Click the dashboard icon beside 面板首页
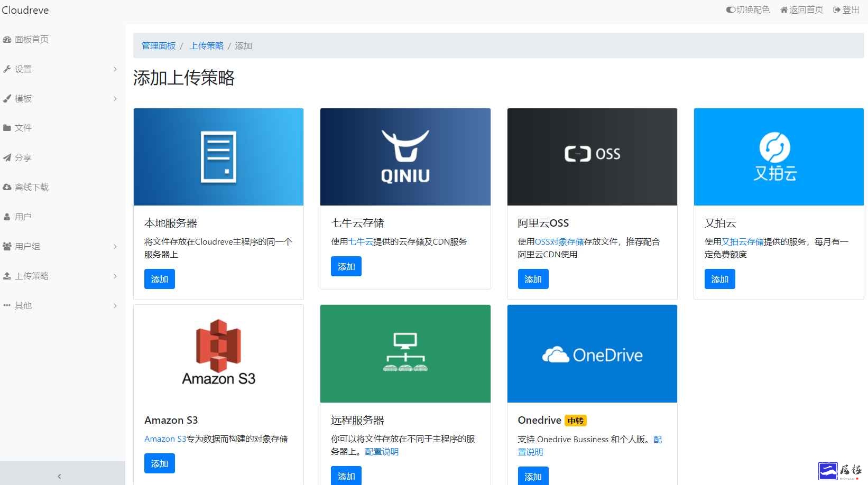Screen dimensions: 868x485 (x=7, y=40)
